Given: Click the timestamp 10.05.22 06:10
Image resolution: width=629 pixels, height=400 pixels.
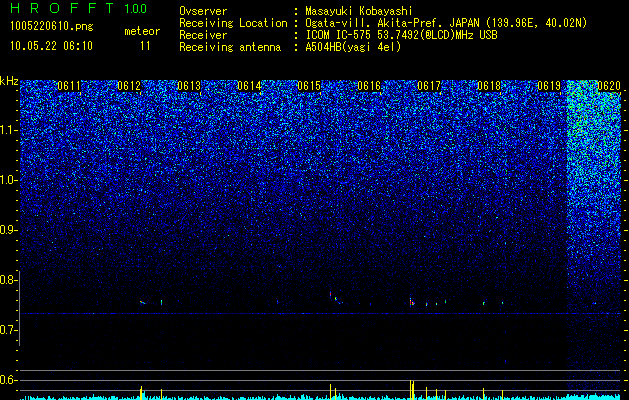Looking at the screenshot, I should pyautogui.click(x=51, y=46).
